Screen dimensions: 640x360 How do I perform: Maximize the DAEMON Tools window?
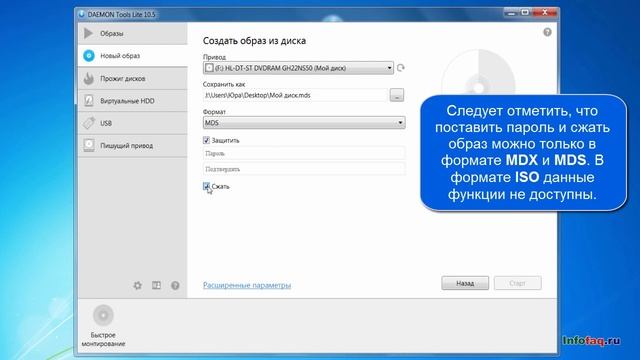tap(525, 13)
